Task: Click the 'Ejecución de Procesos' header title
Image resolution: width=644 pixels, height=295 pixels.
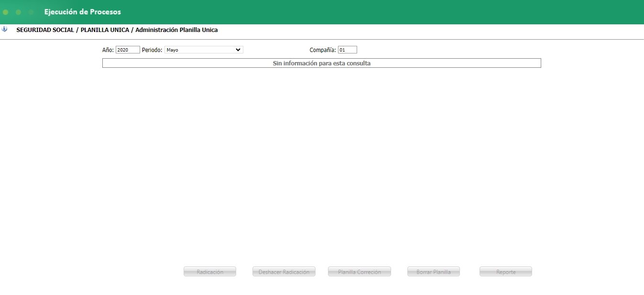Action: coord(83,12)
